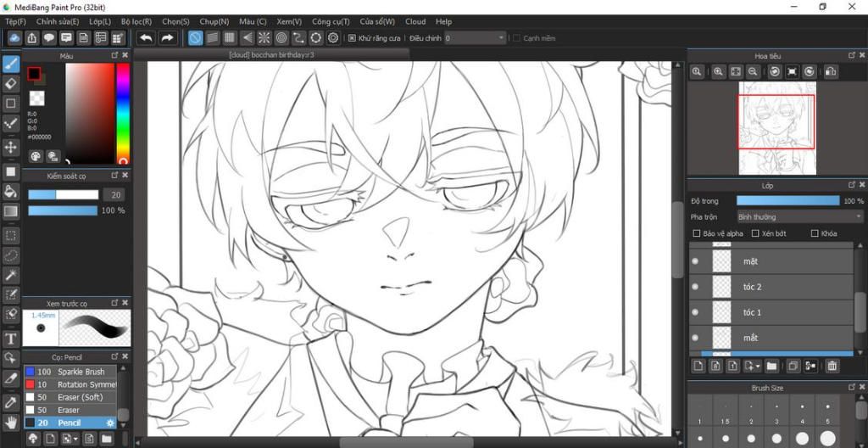868x448 pixels.
Task: Click the export/share icon in toolbar
Action: click(x=32, y=38)
